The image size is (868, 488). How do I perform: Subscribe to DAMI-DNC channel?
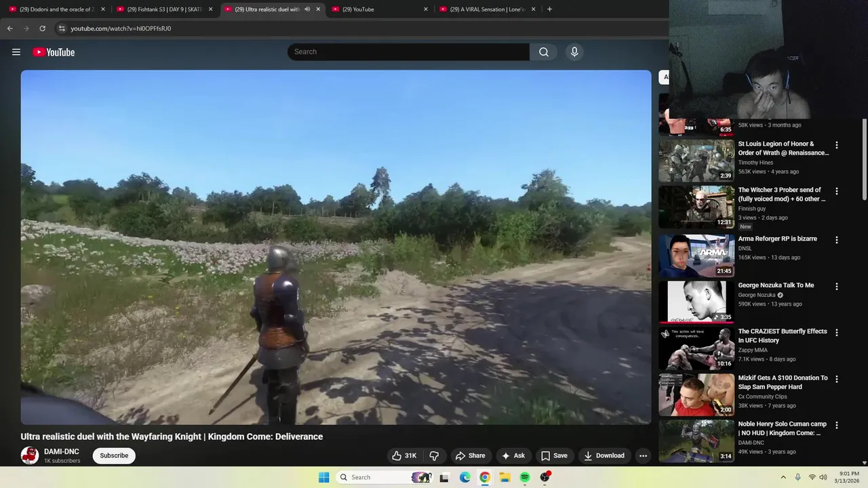(114, 455)
